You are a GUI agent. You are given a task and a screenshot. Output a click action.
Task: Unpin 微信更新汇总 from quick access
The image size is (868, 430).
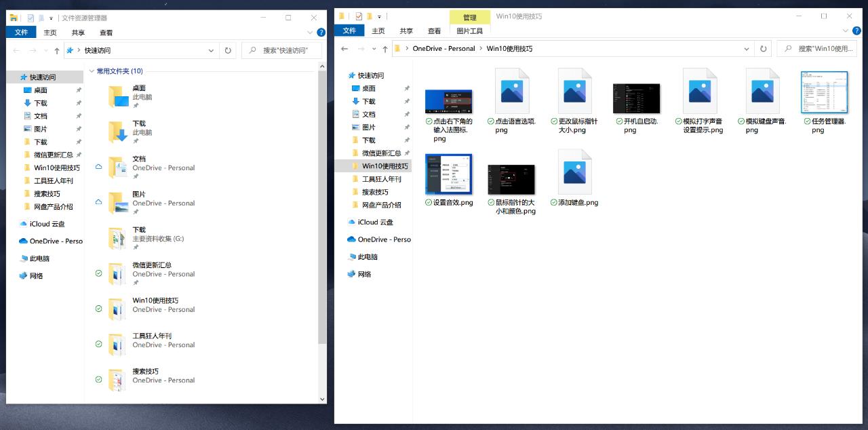(x=79, y=154)
